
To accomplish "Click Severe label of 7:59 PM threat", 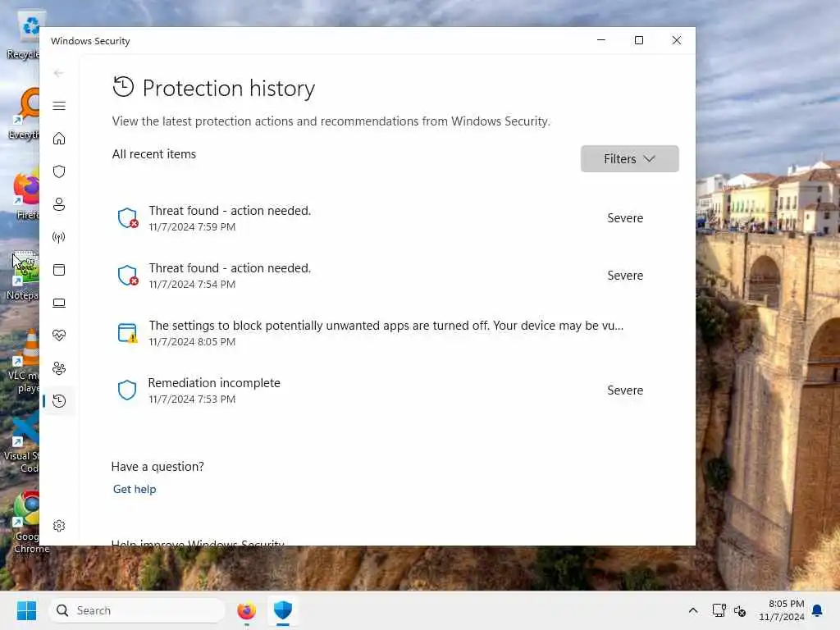I will click(625, 218).
